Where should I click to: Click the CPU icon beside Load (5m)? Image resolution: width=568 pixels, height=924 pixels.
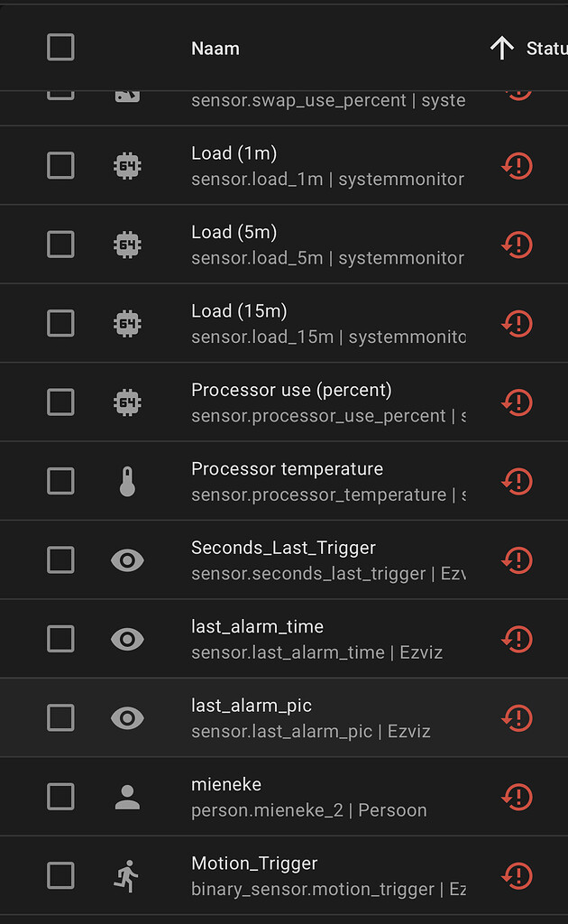(127, 245)
